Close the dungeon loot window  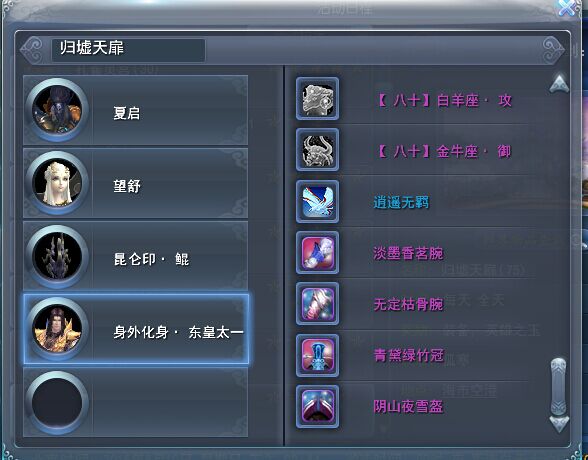click(567, 7)
